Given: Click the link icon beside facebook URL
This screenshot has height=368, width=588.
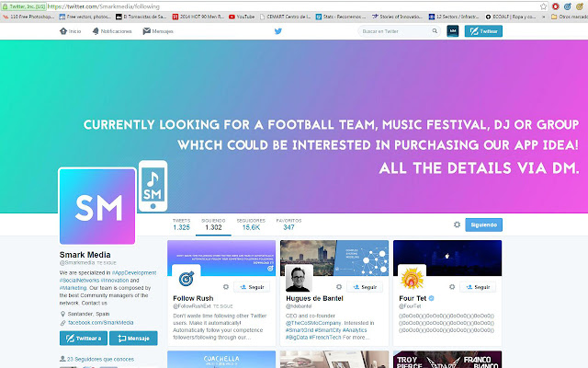Looking at the screenshot, I should tap(62, 323).
